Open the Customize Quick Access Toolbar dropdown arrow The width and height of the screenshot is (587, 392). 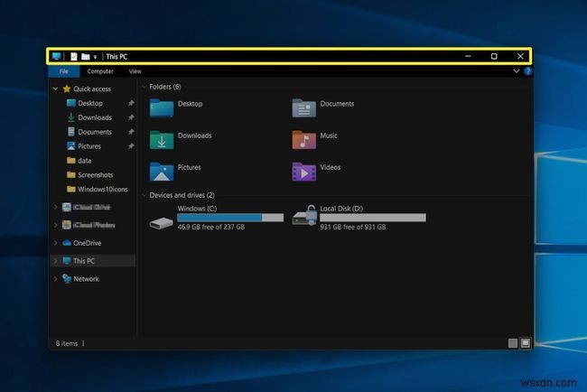pos(96,57)
